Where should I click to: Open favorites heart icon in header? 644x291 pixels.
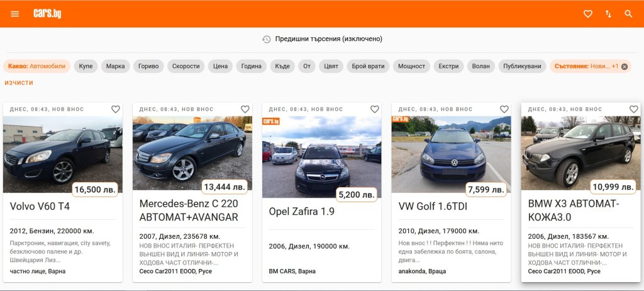point(588,14)
